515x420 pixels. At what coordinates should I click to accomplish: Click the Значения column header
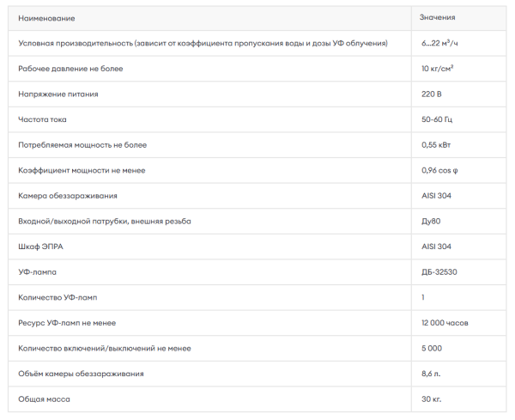(437, 17)
